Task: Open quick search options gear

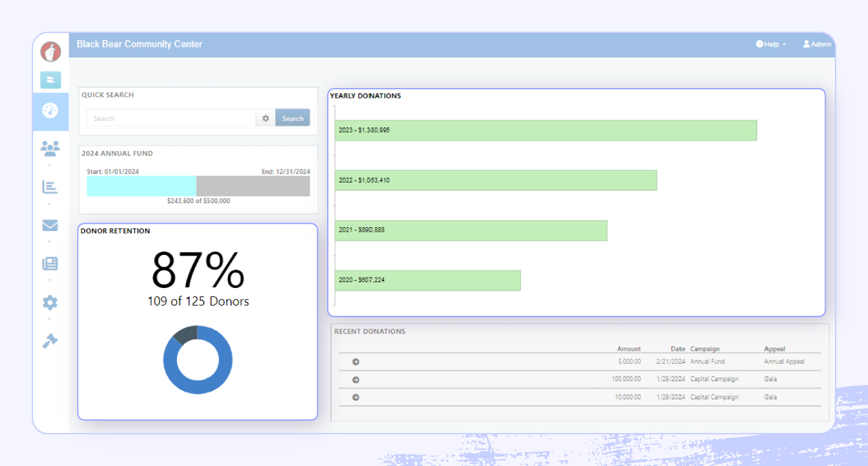Action: tap(266, 118)
